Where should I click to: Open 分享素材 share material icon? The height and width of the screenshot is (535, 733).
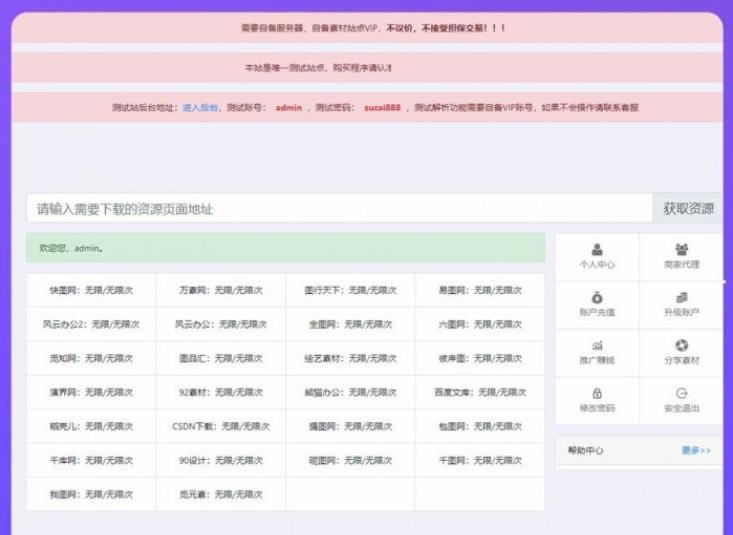(x=682, y=346)
